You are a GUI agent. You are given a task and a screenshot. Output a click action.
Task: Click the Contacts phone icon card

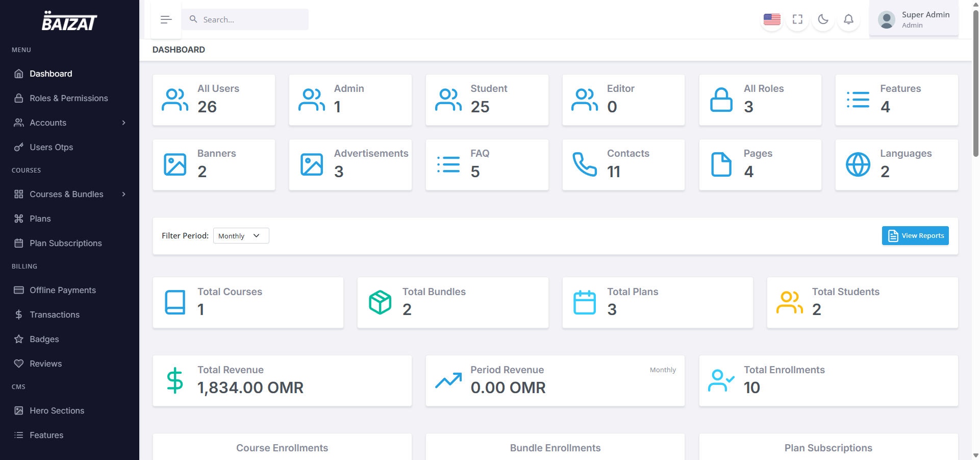584,164
